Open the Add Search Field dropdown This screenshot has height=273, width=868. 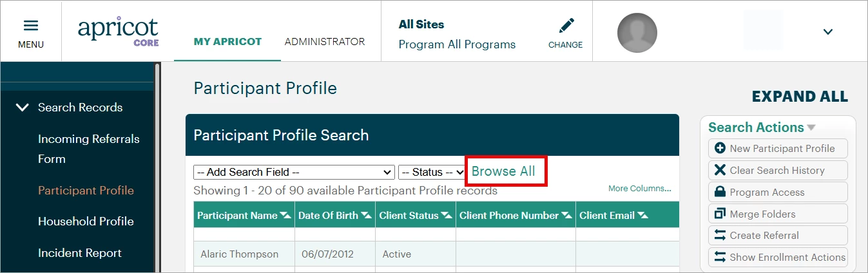click(x=294, y=173)
